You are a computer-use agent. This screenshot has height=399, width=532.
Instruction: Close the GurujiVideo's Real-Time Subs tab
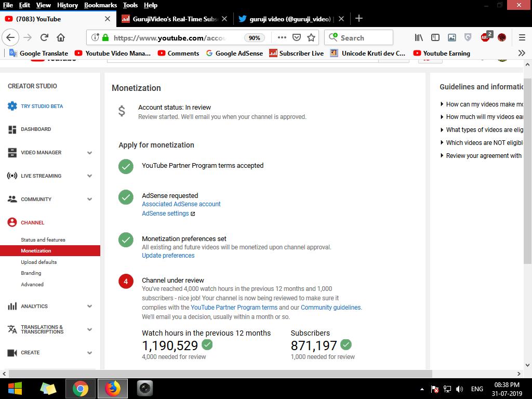point(224,19)
